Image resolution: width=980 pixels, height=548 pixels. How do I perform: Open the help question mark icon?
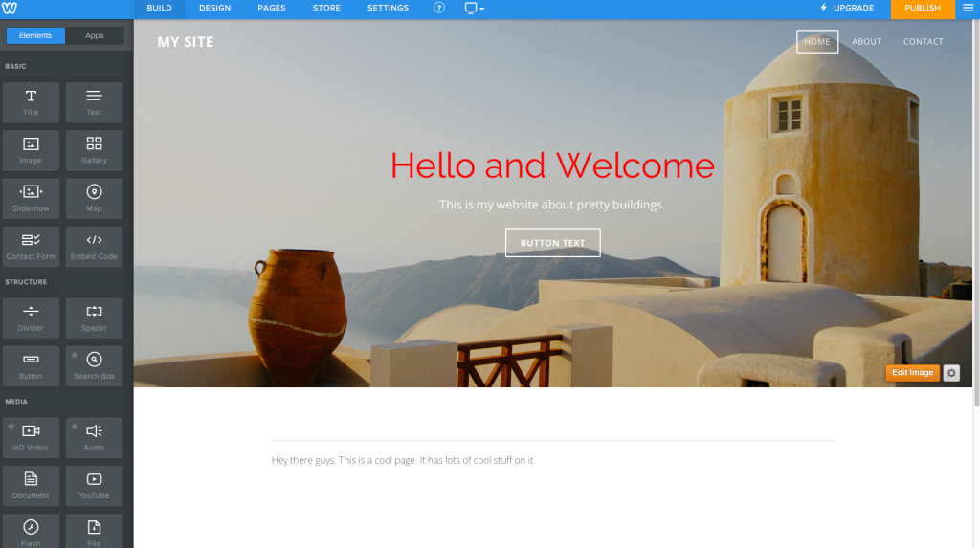click(x=439, y=8)
